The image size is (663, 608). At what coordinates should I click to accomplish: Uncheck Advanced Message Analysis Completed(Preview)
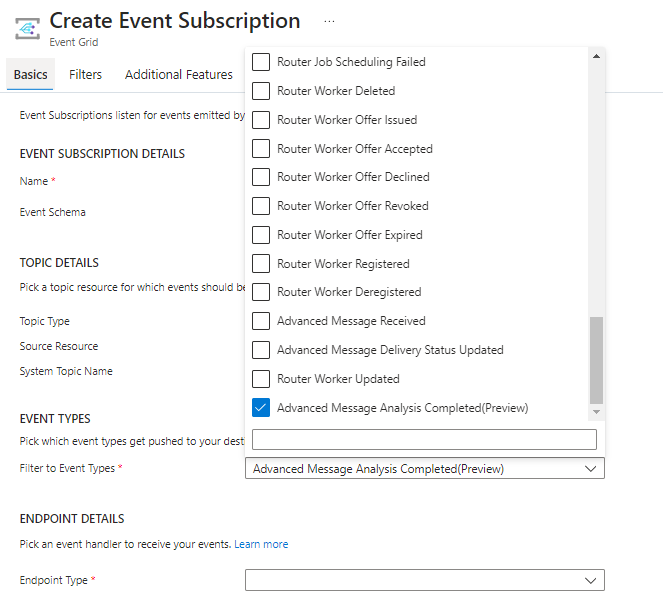click(x=261, y=408)
